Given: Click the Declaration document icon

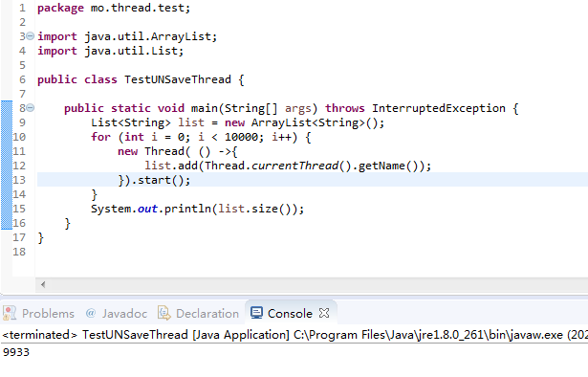Looking at the screenshot, I should click(163, 313).
